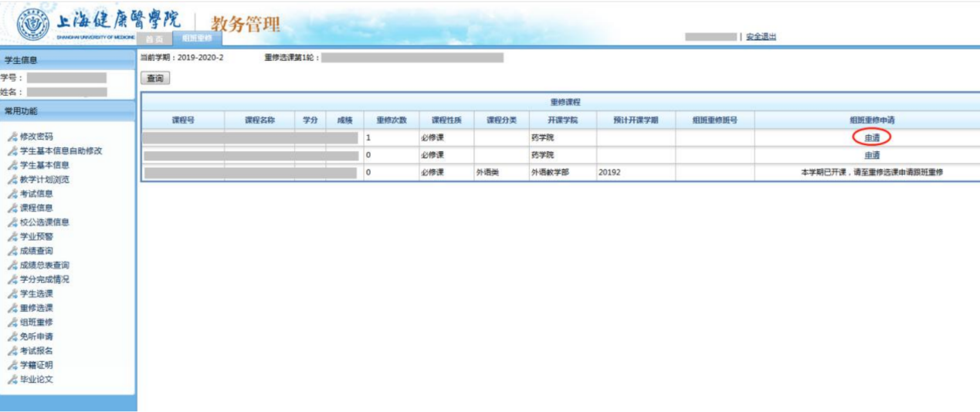Screen dimensions: 980x412
Task: Click the circled 申请 link in first row
Action: coord(872,137)
